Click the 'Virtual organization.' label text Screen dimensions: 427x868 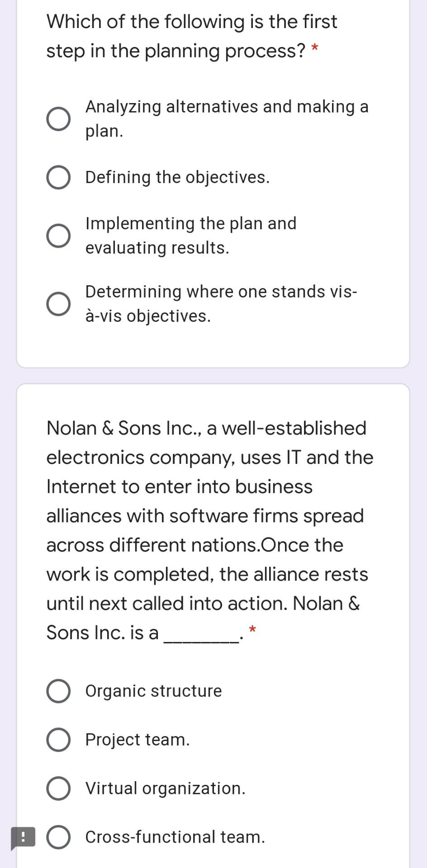tap(165, 788)
